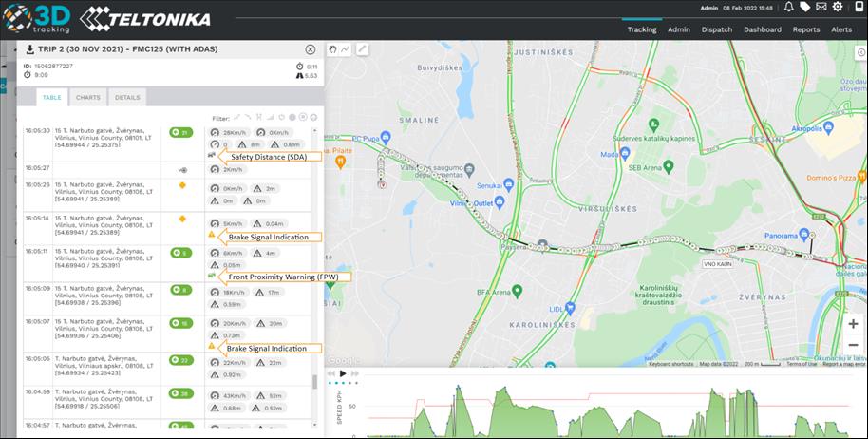The height and width of the screenshot is (439, 868).
Task: Zoom in on the map
Action: pos(853,324)
